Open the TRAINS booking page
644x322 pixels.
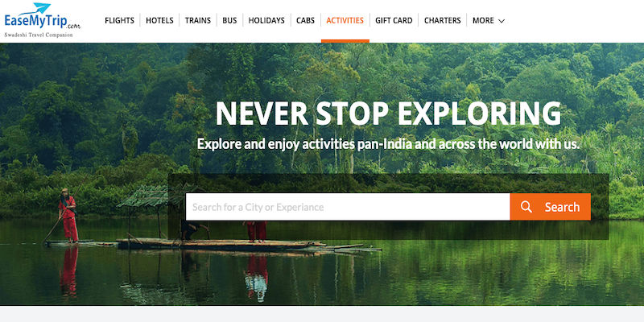(197, 21)
